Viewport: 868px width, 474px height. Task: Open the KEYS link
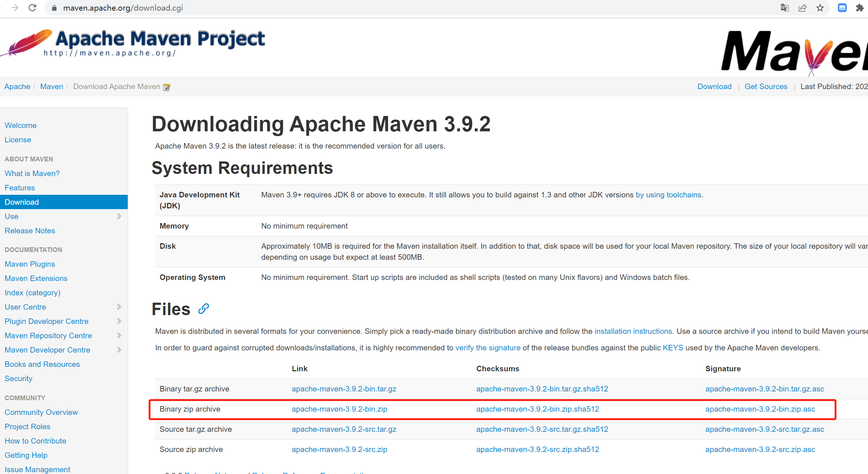(x=673, y=348)
